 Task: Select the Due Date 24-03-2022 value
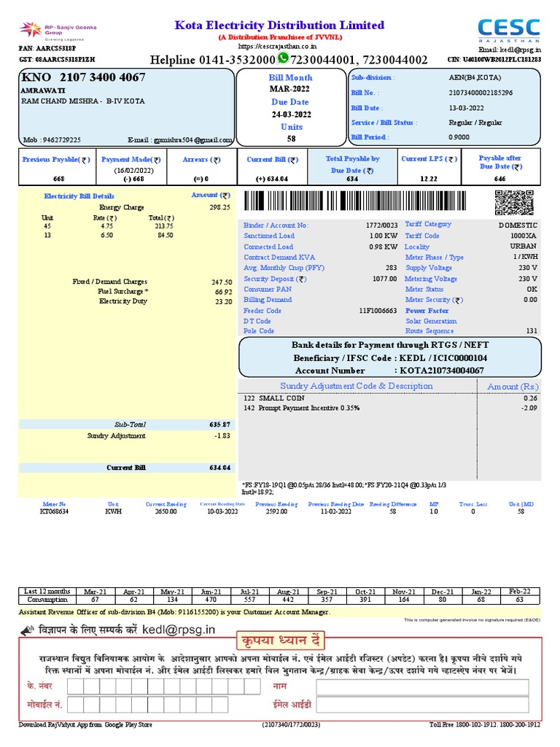click(292, 115)
